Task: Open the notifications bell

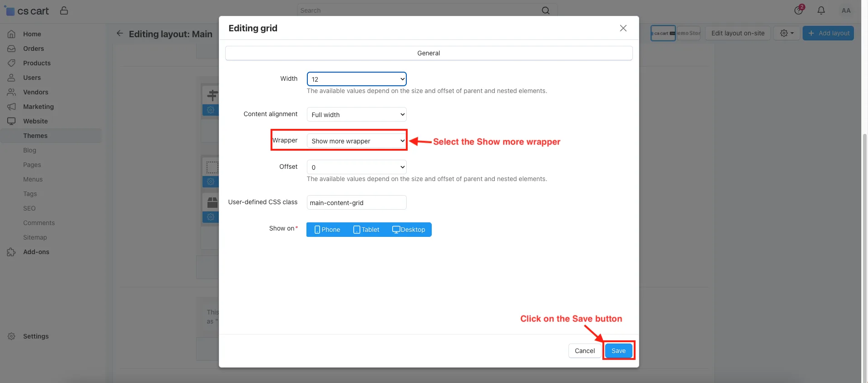Action: pos(821,10)
